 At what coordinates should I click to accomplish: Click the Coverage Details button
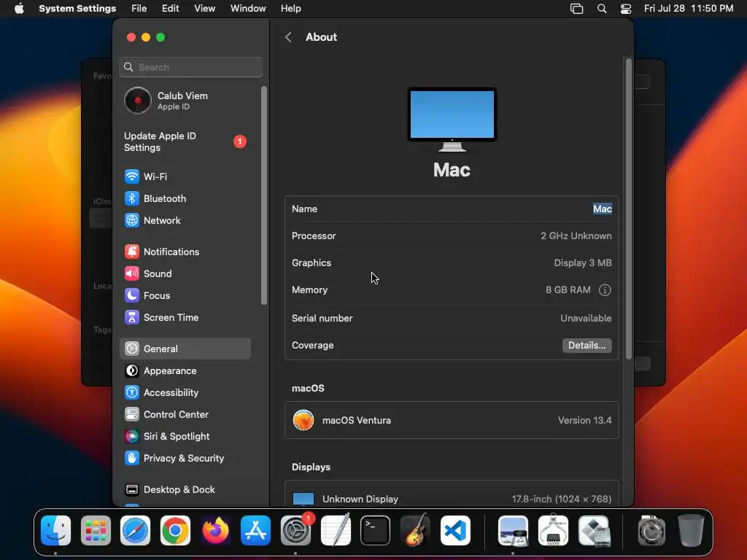(x=587, y=345)
